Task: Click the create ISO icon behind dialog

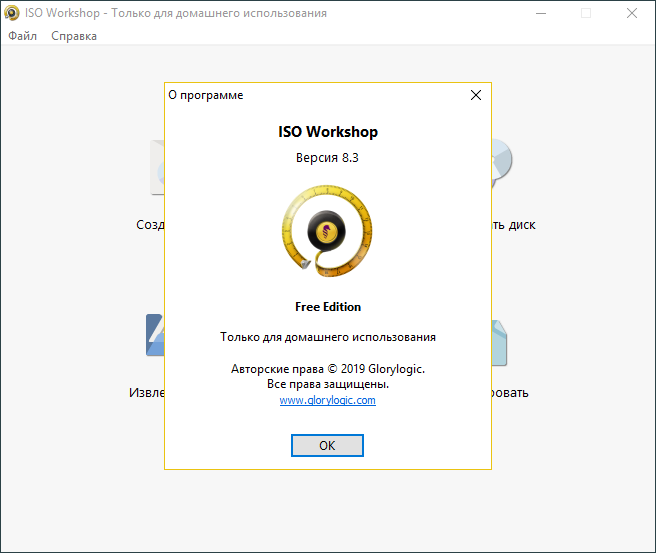Action: point(157,167)
